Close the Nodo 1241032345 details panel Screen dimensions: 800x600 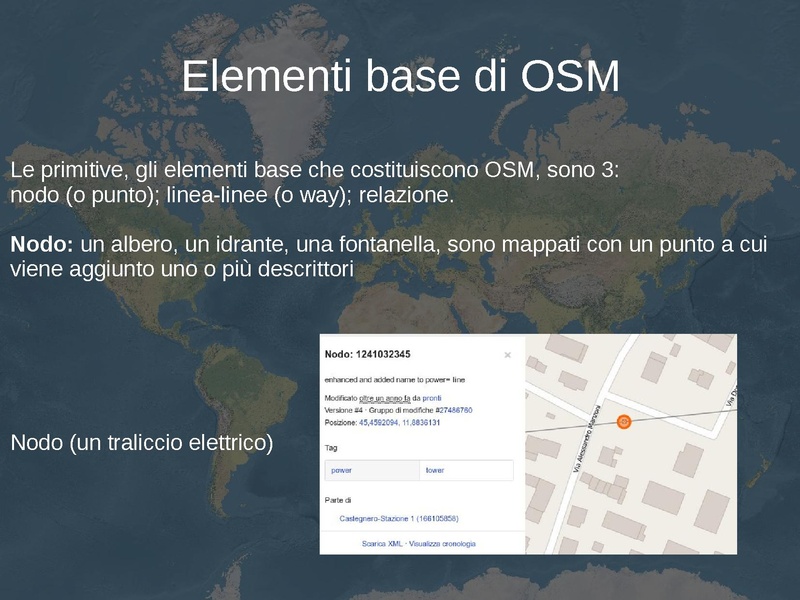[507, 355]
